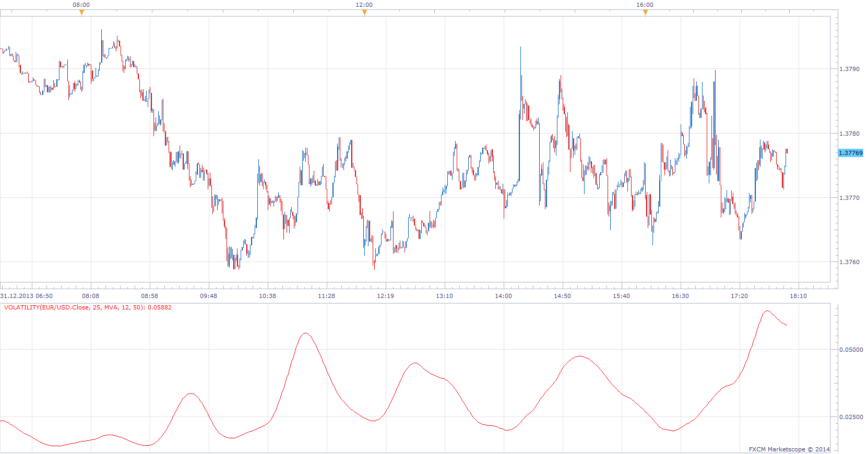
Task: Click the 1.3790 price axis label
Action: coord(849,69)
